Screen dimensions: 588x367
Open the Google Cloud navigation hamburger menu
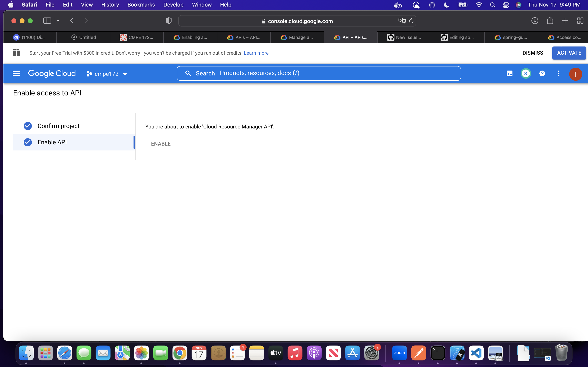tap(16, 73)
